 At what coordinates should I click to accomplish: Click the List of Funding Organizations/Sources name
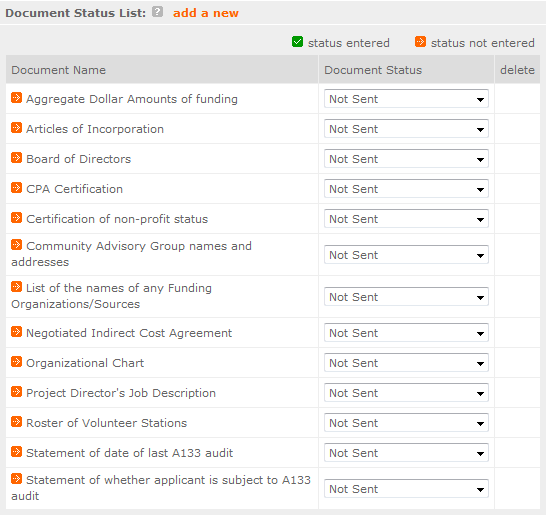coord(111,296)
